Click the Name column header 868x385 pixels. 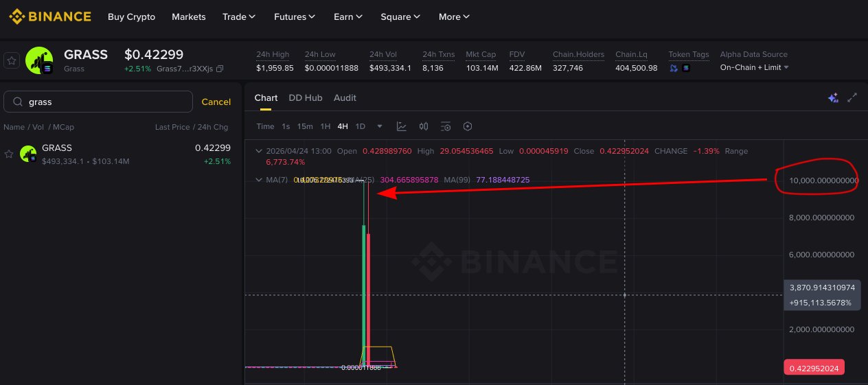click(x=14, y=127)
